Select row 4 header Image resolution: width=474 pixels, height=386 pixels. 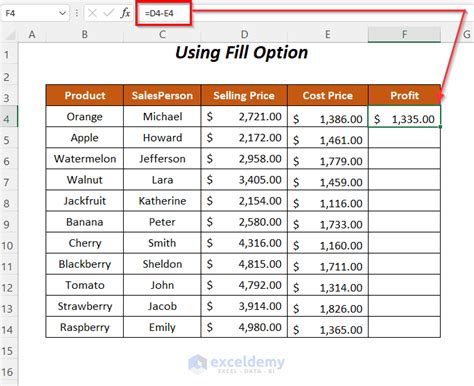9,117
